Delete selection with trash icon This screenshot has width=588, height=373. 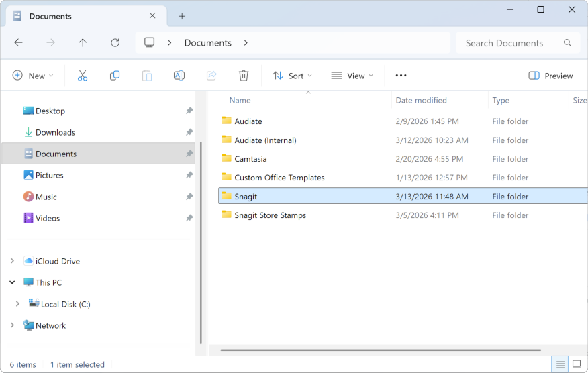pos(244,76)
